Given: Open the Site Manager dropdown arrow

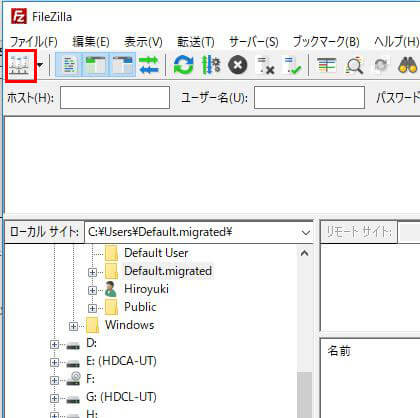Looking at the screenshot, I should tap(40, 65).
